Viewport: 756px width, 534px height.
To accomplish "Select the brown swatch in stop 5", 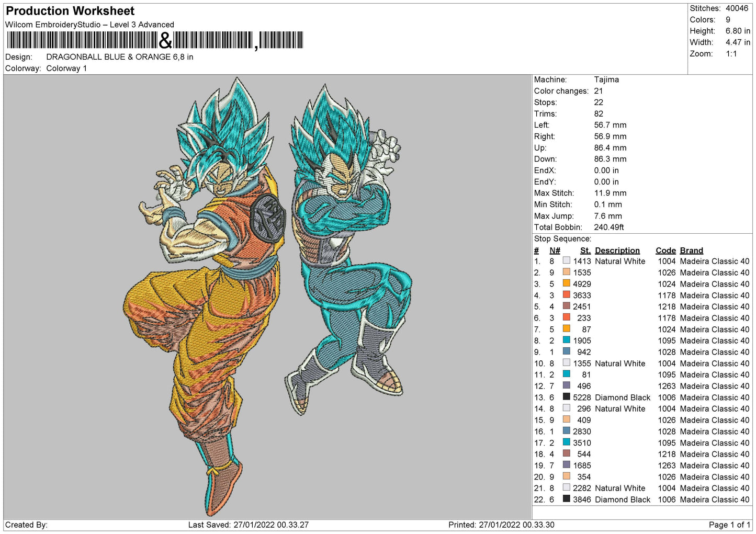I will 566,306.
